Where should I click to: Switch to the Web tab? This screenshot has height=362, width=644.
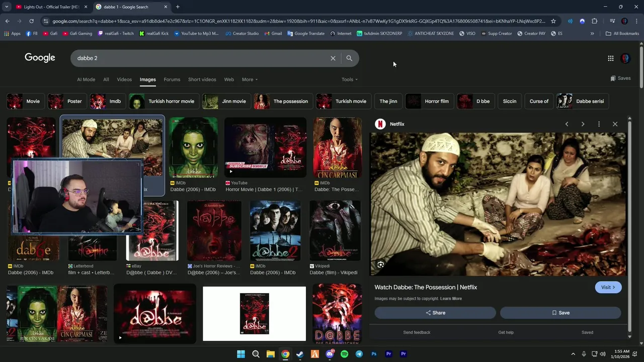click(229, 79)
